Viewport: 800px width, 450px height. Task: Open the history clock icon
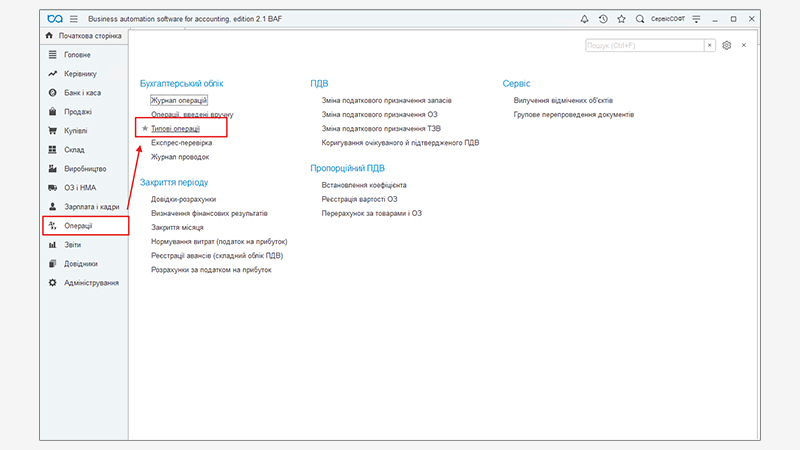click(603, 19)
